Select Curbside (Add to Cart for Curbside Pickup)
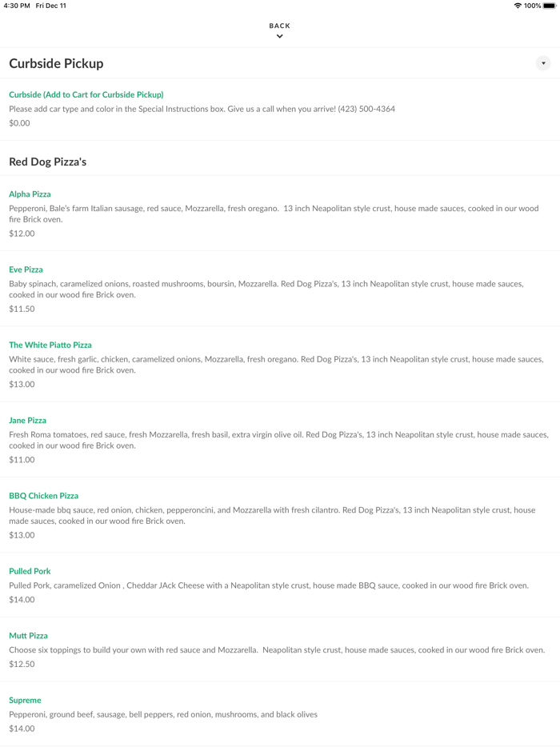 click(x=86, y=94)
